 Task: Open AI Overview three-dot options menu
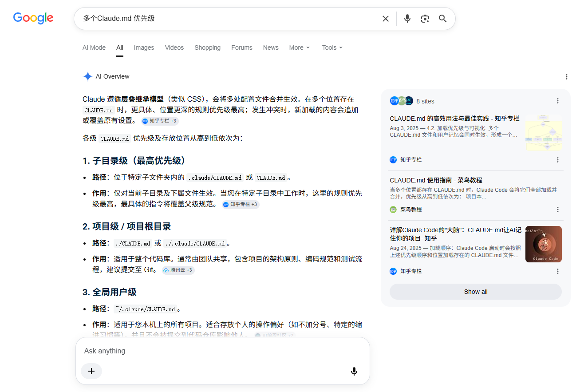coord(567,77)
